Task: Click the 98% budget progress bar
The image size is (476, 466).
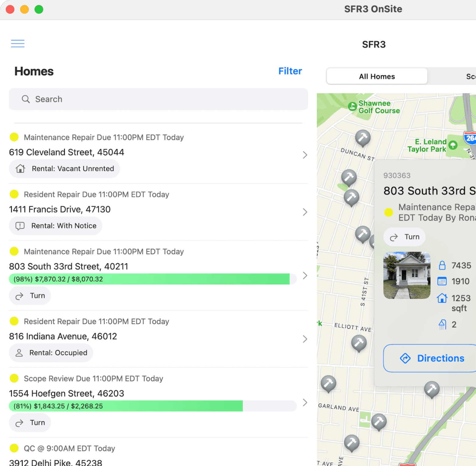Action: point(153,279)
